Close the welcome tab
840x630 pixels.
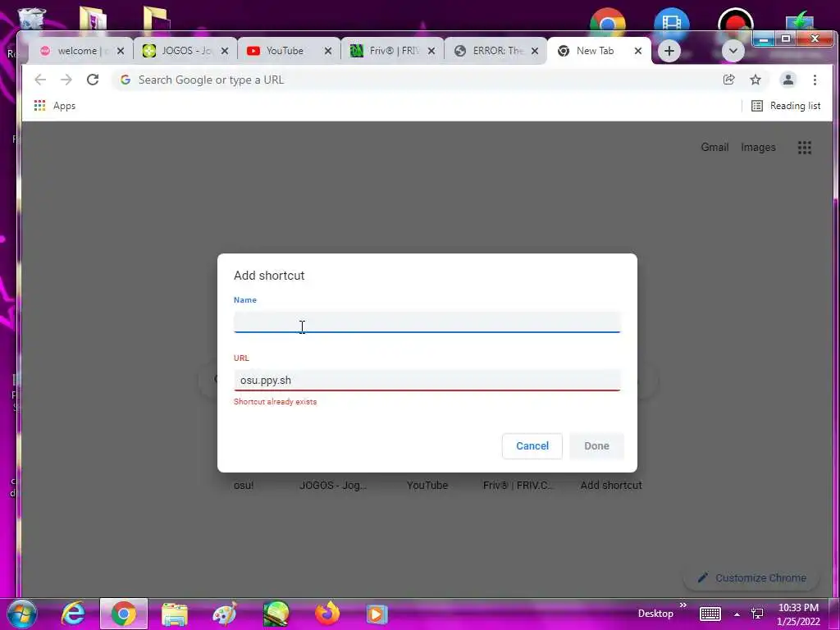pyautogui.click(x=121, y=51)
